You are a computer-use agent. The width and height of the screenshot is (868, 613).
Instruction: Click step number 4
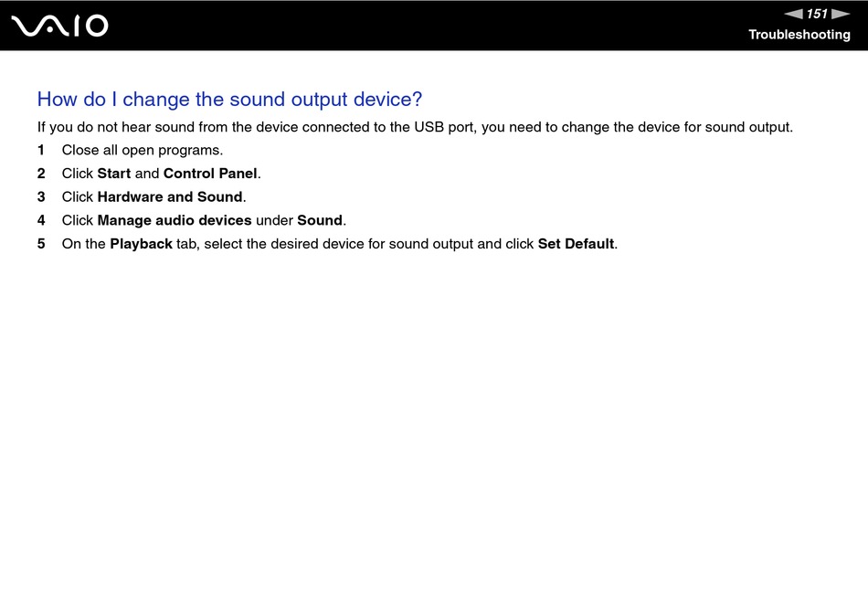[x=41, y=220]
